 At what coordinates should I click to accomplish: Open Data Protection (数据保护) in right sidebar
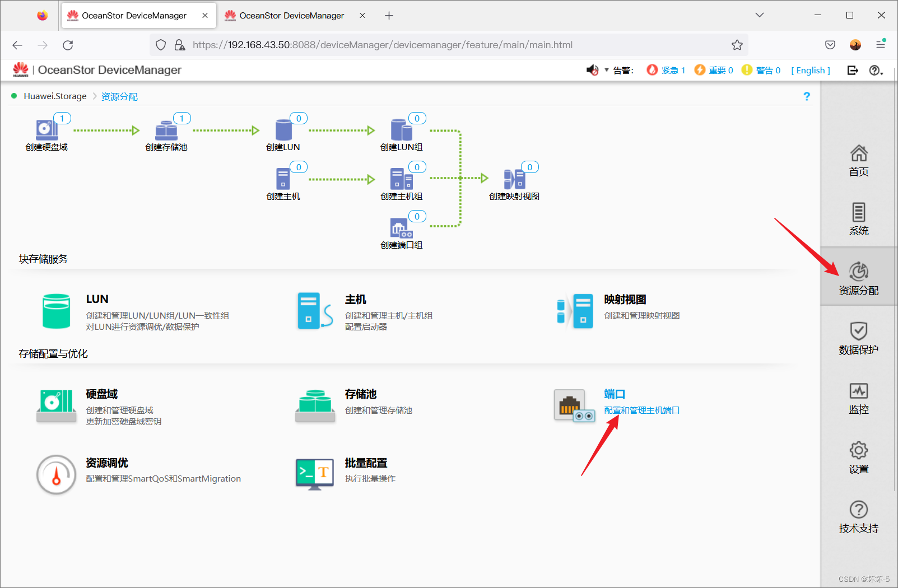pos(859,338)
